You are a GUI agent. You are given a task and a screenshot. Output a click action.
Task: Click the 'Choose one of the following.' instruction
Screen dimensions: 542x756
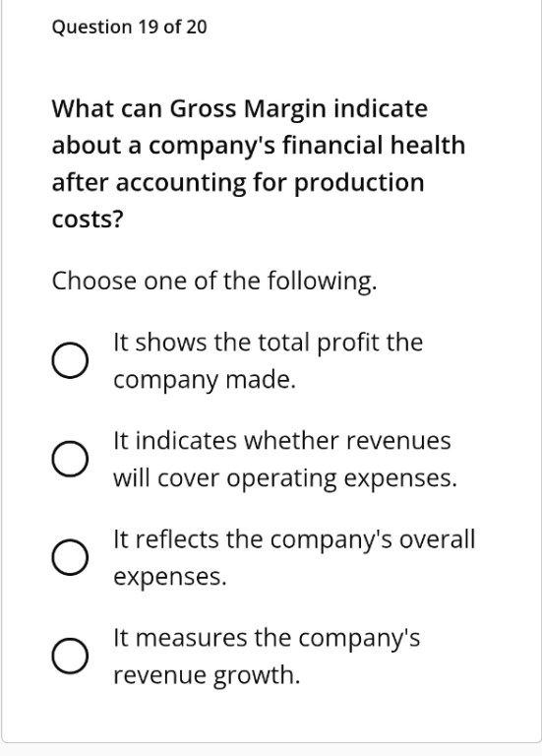point(213,282)
